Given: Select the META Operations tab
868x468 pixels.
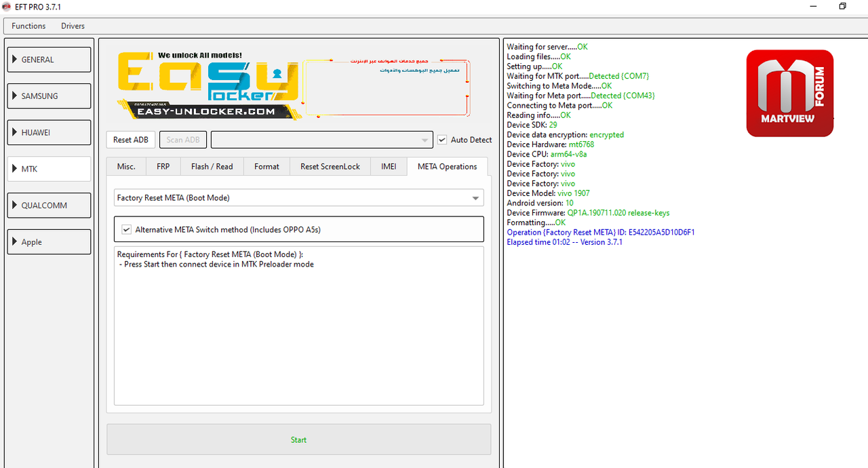Looking at the screenshot, I should tap(448, 166).
